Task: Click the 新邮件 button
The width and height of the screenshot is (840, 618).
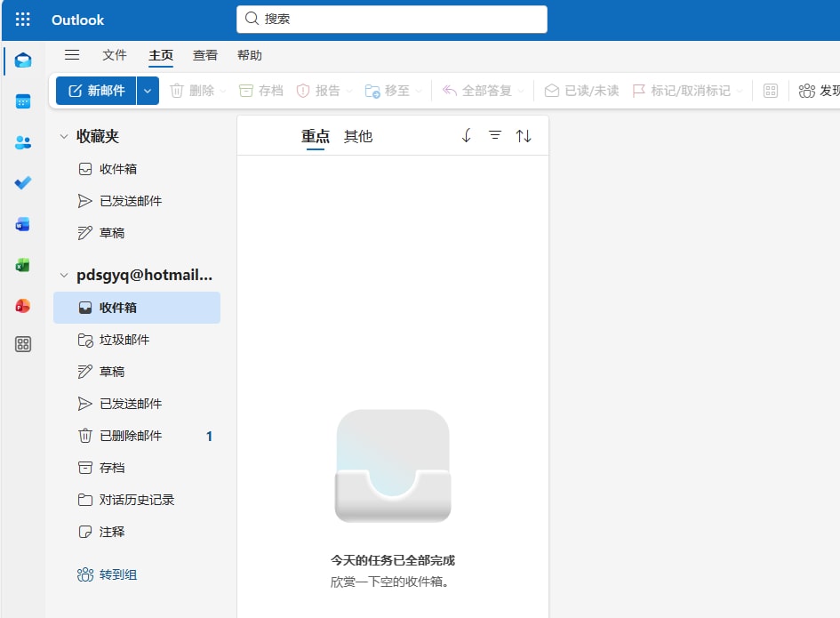Action: point(97,91)
